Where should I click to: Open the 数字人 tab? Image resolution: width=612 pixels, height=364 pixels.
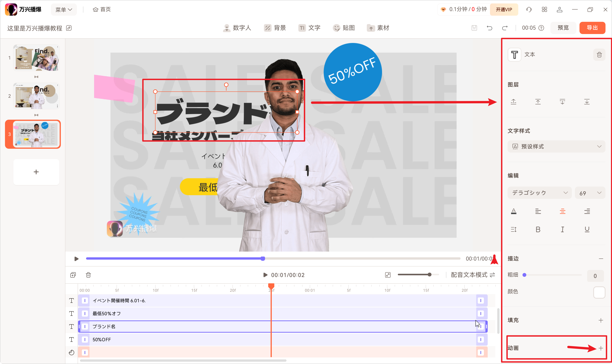pyautogui.click(x=237, y=28)
